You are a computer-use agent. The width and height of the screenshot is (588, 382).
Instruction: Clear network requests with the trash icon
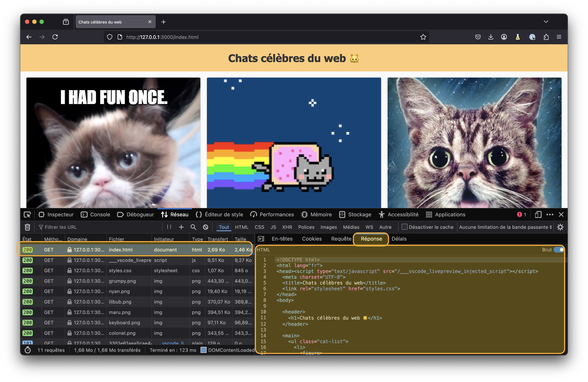(27, 227)
